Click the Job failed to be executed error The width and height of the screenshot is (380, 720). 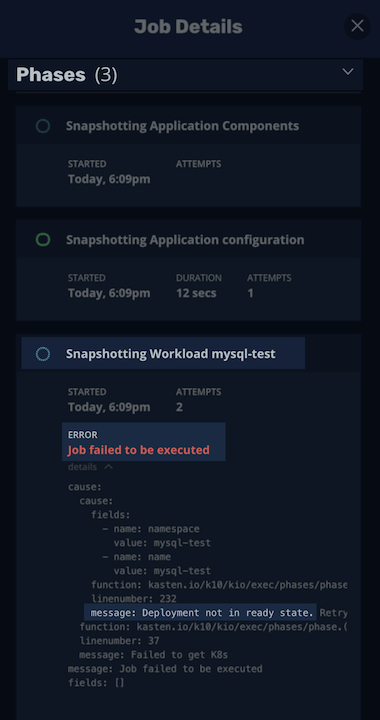pos(139,450)
